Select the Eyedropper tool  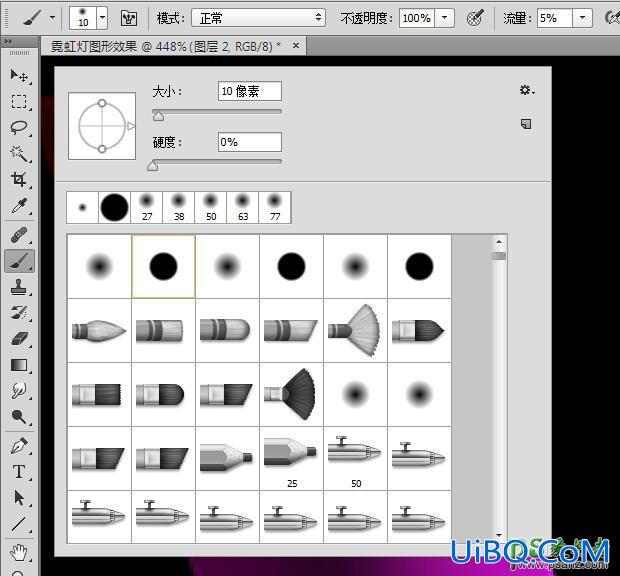point(19,206)
